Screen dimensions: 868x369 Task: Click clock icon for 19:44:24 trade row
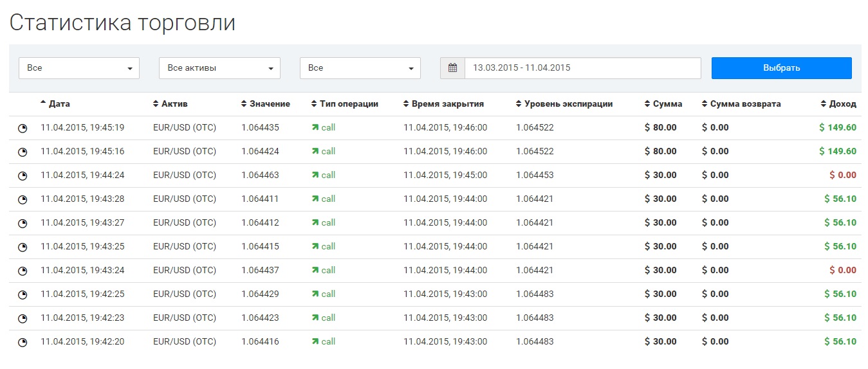point(23,176)
